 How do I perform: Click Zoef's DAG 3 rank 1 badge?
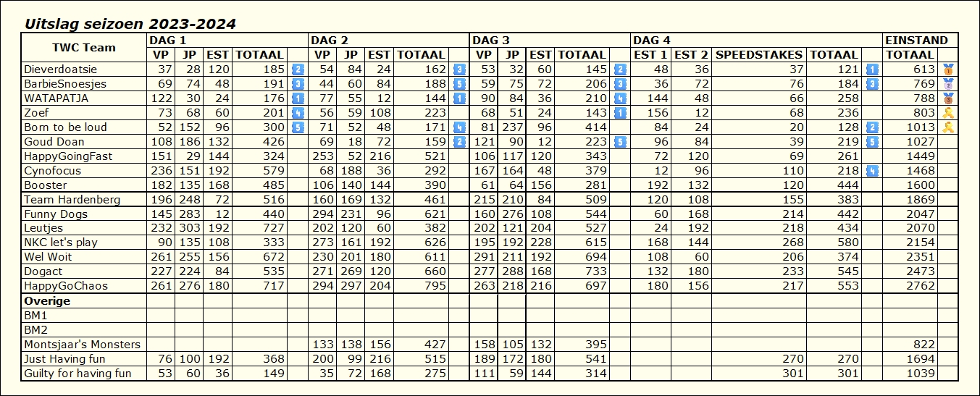pos(620,113)
